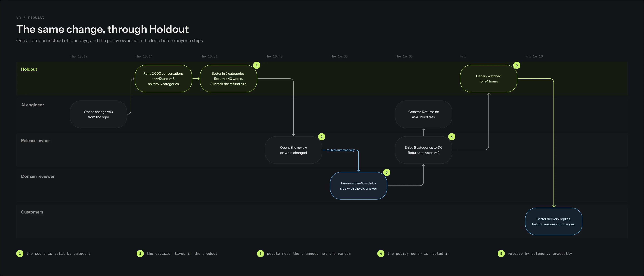Screen dimensions: 644x276
Task: Click the Fri 16:10 timeline marker
Action: pos(534,56)
